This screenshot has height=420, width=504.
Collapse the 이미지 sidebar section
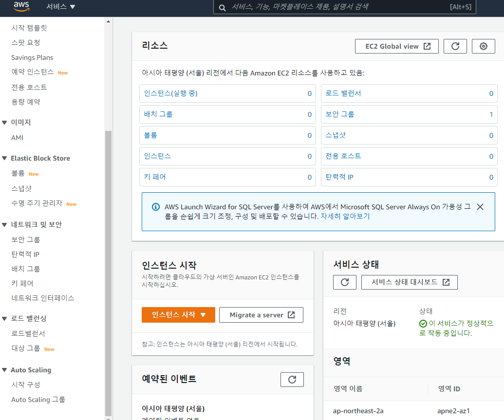coord(4,123)
